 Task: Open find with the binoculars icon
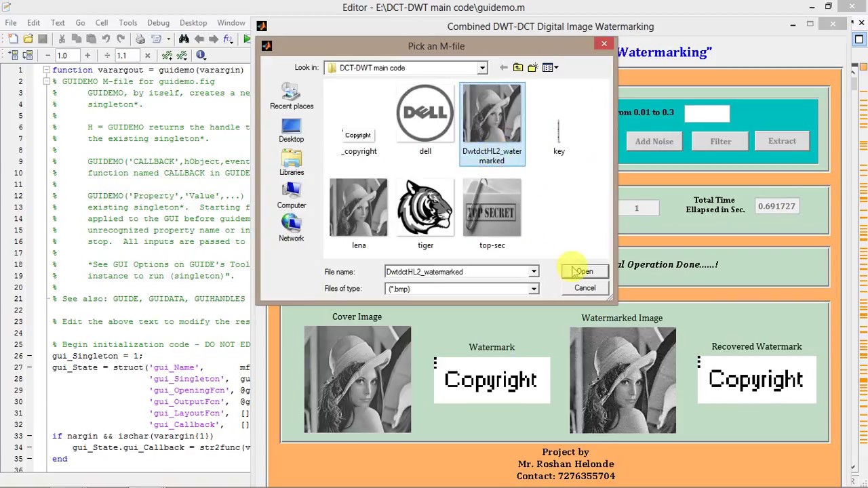184,39
